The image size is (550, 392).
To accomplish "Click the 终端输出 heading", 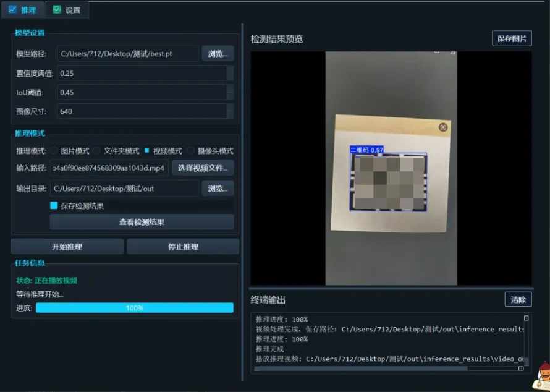I will point(268,300).
